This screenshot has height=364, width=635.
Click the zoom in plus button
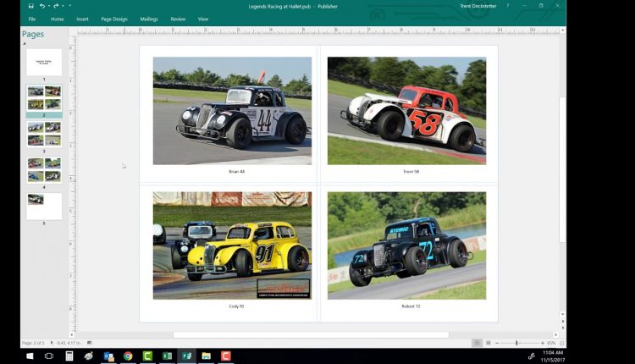tap(543, 343)
